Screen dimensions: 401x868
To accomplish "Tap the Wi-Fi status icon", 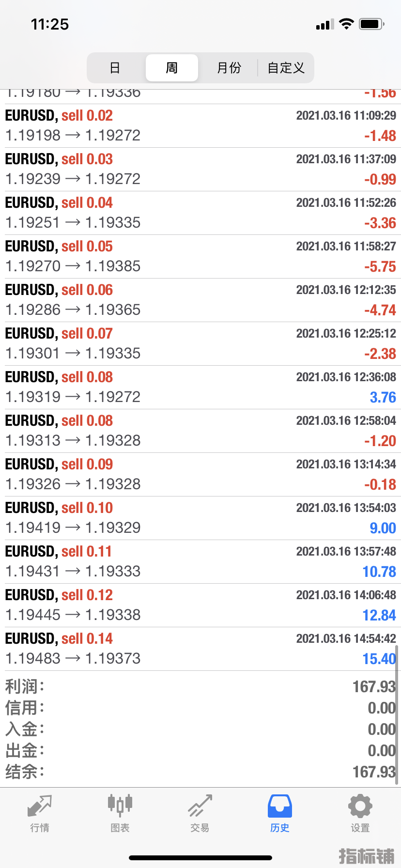I will 346,24.
